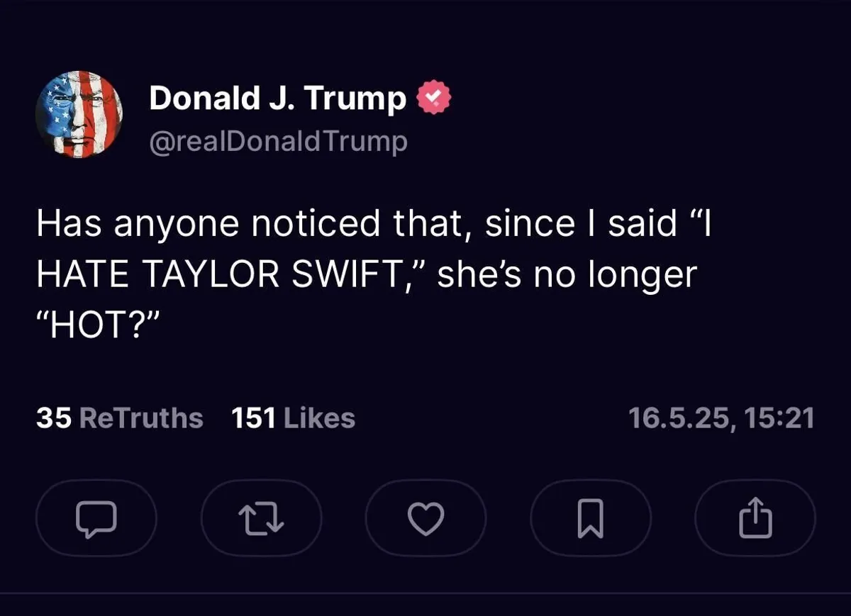Viewport: 851px width, 616px height.
Task: ReTruth the post with arrows icon
Action: pyautogui.click(x=261, y=519)
